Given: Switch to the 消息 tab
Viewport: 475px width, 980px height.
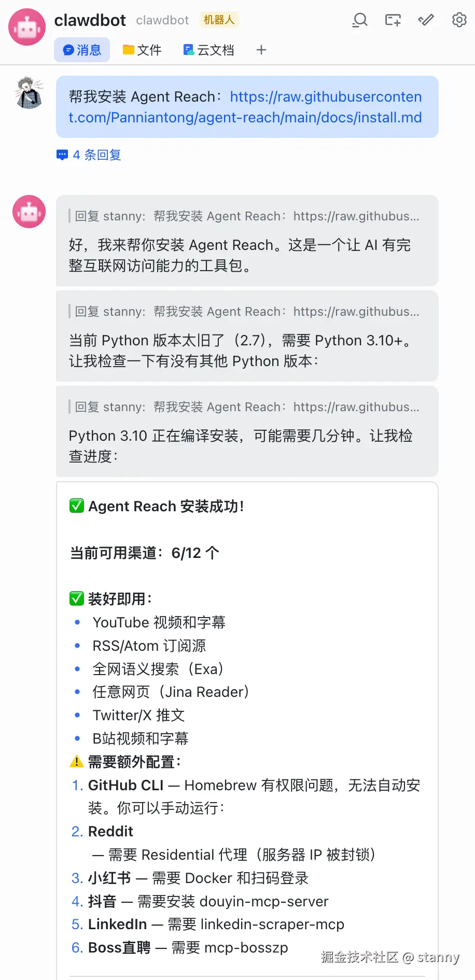Looking at the screenshot, I should coord(82,50).
